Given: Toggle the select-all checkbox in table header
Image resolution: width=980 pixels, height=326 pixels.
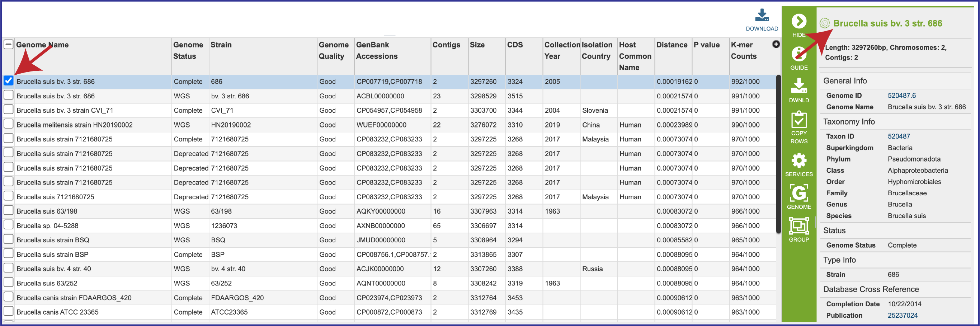Looking at the screenshot, I should pos(8,44).
